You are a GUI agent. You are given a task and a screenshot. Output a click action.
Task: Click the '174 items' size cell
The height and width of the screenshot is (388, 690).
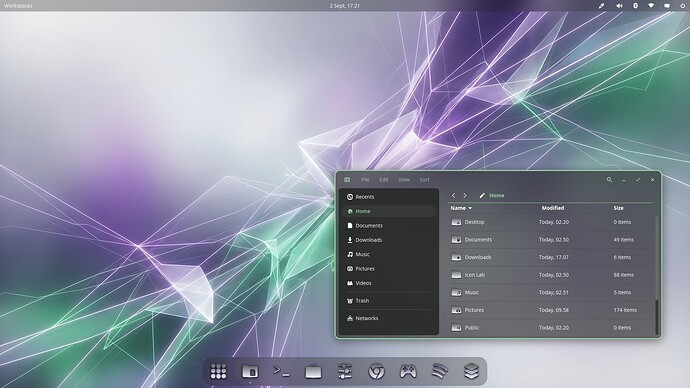pyautogui.click(x=625, y=310)
